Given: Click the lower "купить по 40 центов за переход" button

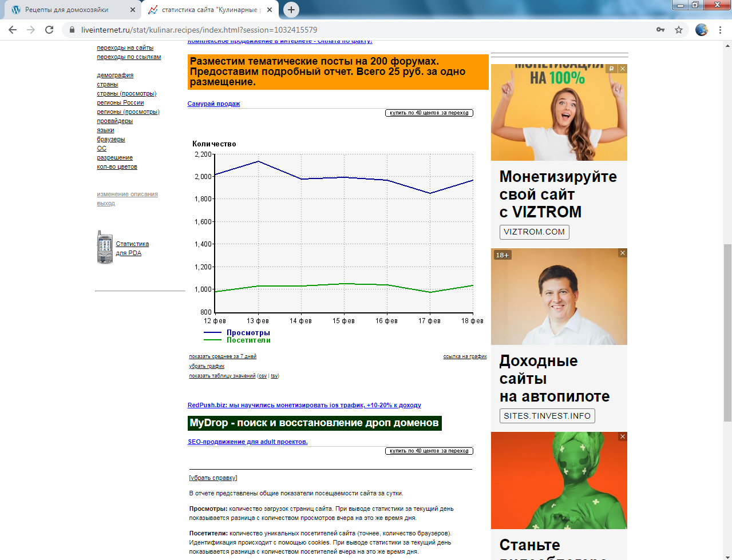Looking at the screenshot, I should 429,451.
